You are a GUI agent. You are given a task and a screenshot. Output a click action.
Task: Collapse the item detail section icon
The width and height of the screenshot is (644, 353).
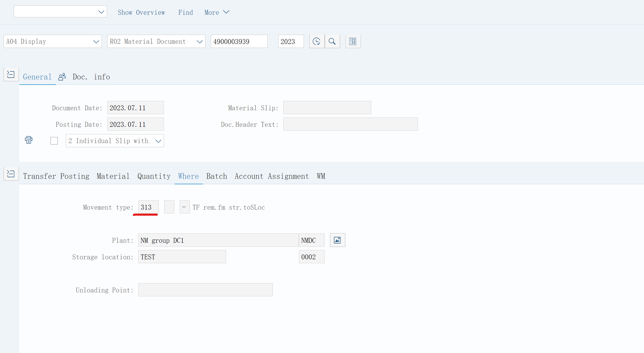pos(11,174)
